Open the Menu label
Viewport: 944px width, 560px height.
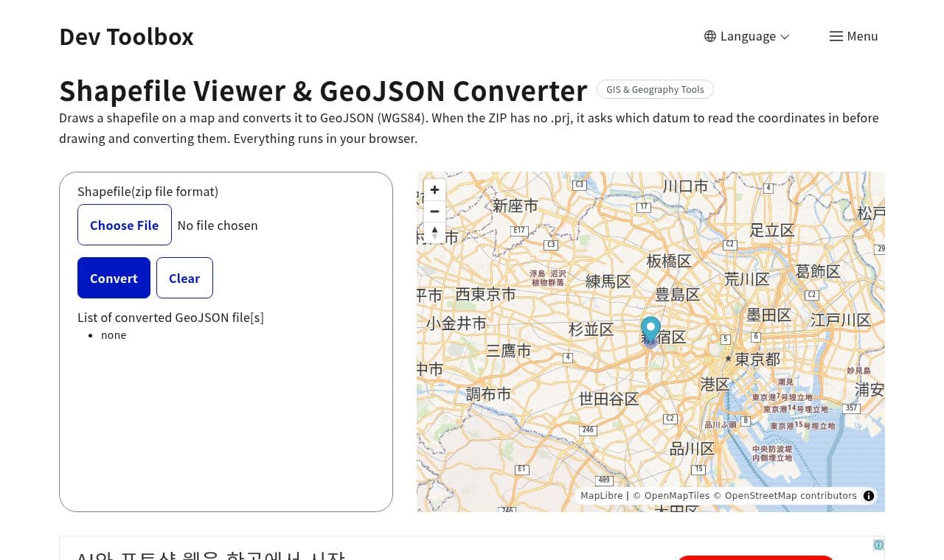tap(862, 36)
